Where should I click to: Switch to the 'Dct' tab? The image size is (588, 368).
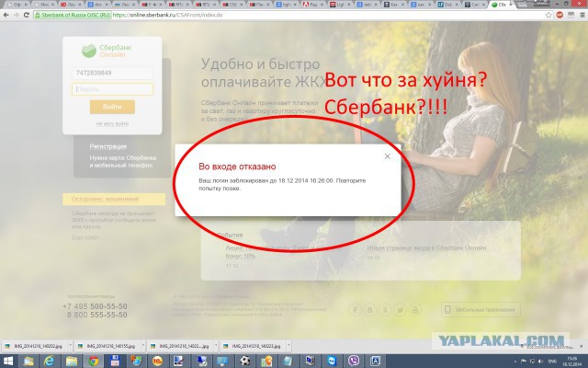(447, 5)
